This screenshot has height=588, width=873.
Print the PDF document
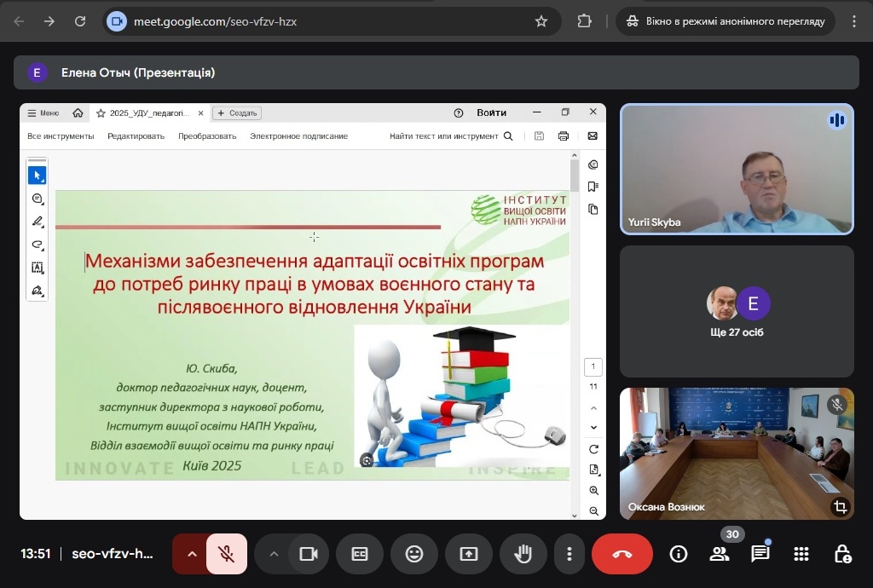pyautogui.click(x=564, y=135)
